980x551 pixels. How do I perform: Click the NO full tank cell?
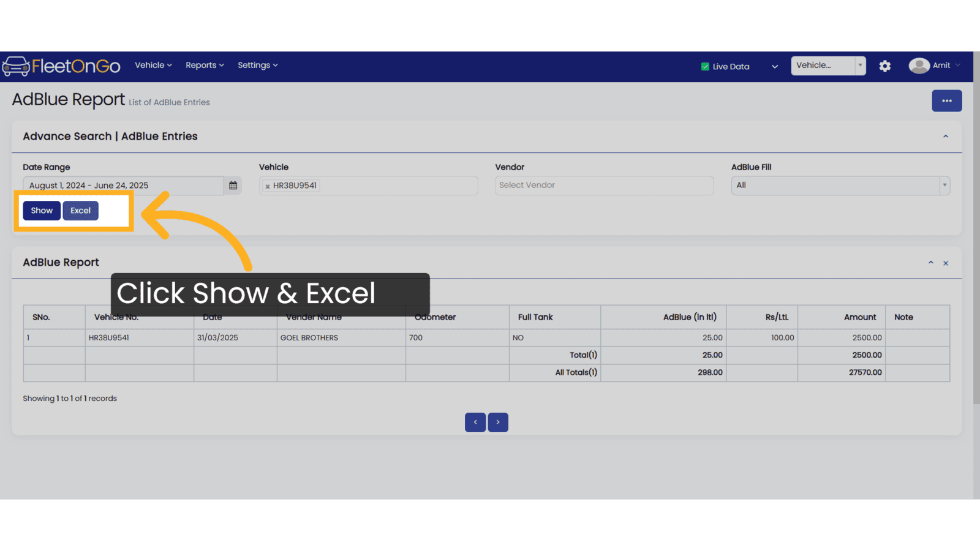click(x=555, y=338)
